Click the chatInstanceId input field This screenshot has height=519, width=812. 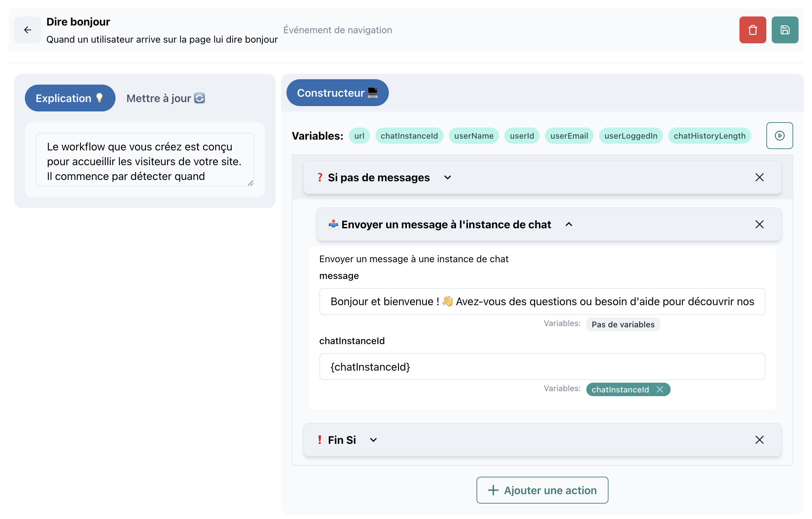542,367
